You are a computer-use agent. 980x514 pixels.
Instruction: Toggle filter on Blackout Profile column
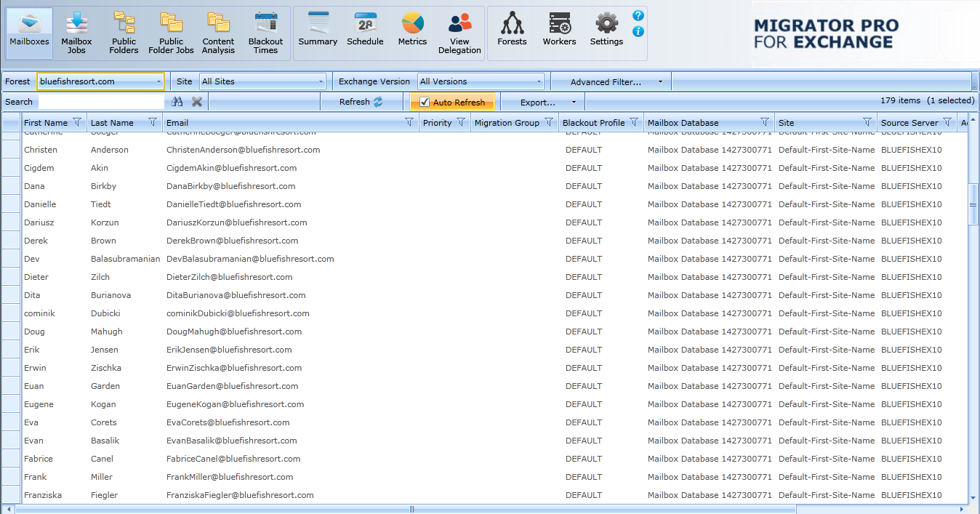click(634, 123)
